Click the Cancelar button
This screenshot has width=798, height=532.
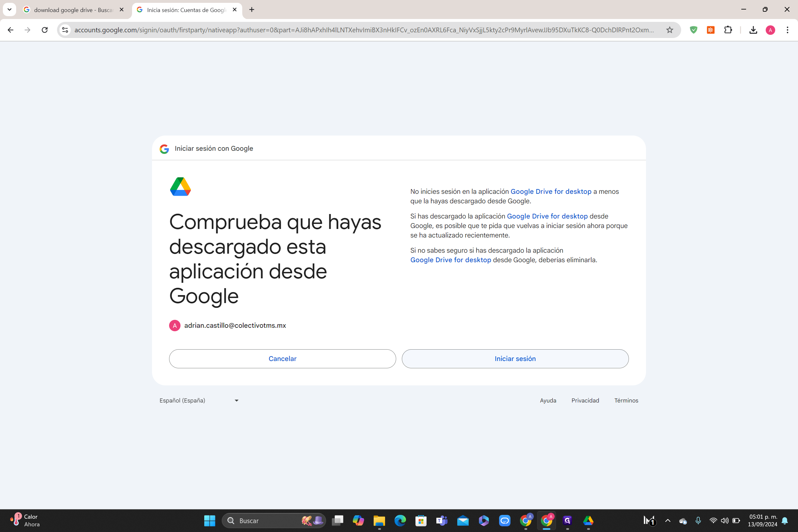pos(282,358)
